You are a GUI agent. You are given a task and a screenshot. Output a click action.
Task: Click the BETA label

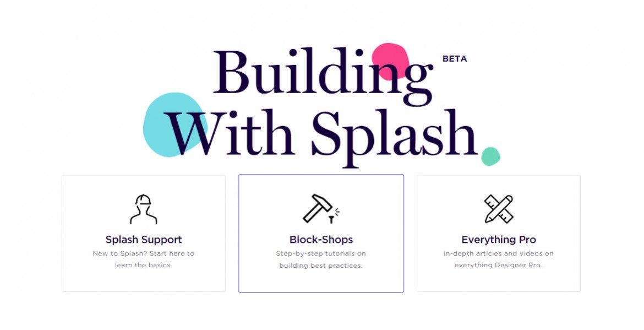pyautogui.click(x=454, y=58)
